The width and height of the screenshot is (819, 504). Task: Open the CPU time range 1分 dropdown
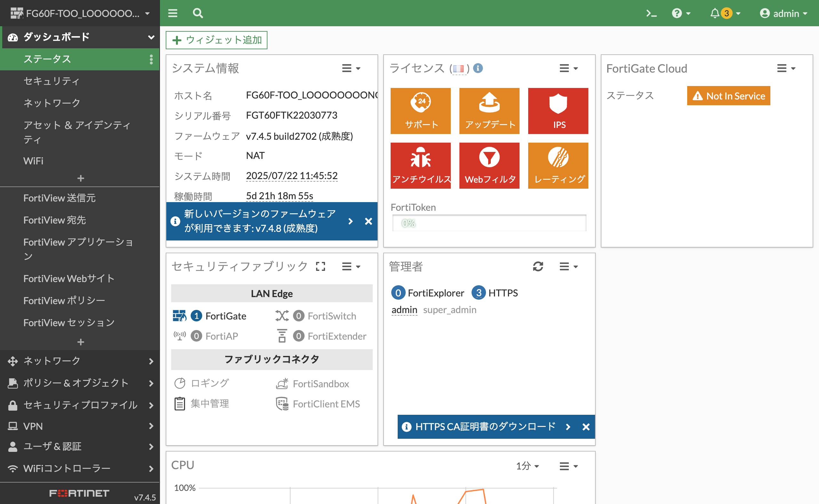click(x=527, y=466)
